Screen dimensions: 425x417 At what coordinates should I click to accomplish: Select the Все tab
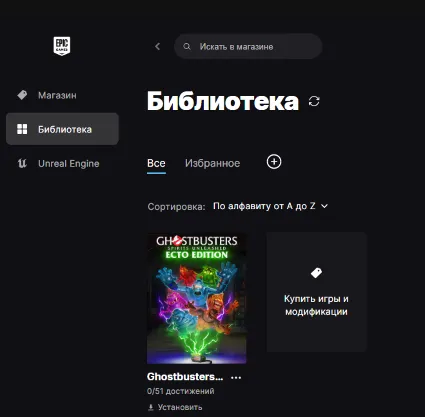coord(156,163)
